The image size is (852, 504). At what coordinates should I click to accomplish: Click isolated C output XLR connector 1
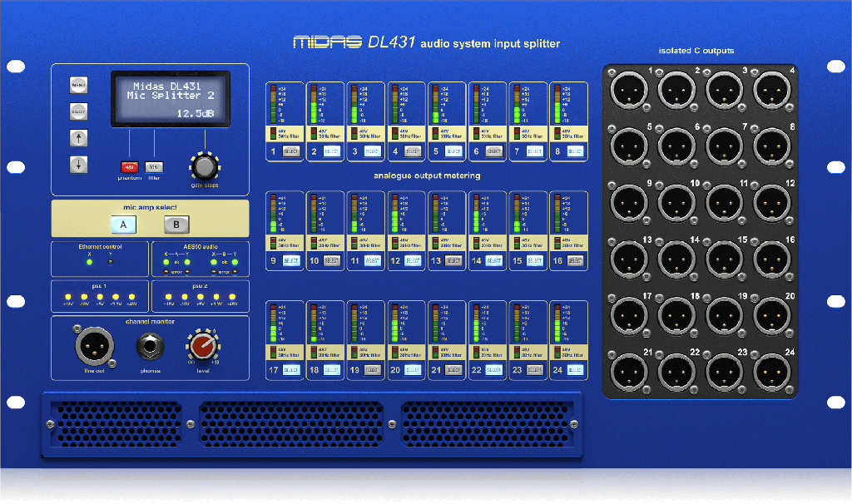tap(629, 90)
